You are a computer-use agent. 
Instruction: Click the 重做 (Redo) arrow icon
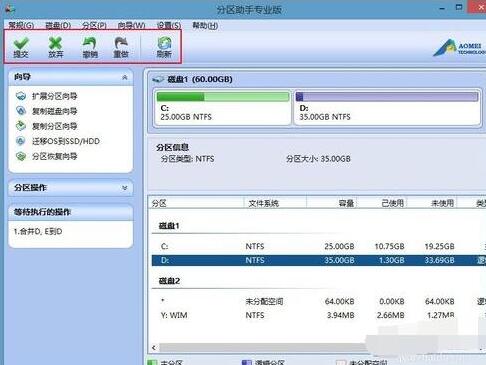(121, 43)
